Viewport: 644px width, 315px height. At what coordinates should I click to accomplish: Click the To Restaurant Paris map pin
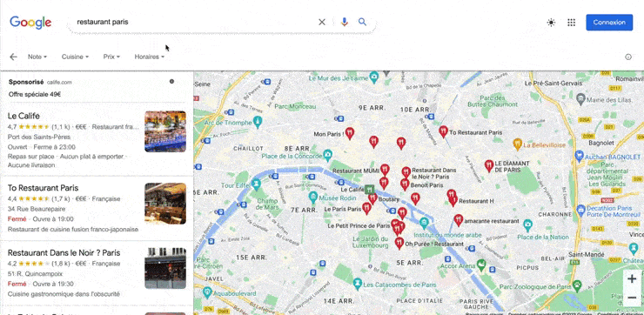(443, 131)
